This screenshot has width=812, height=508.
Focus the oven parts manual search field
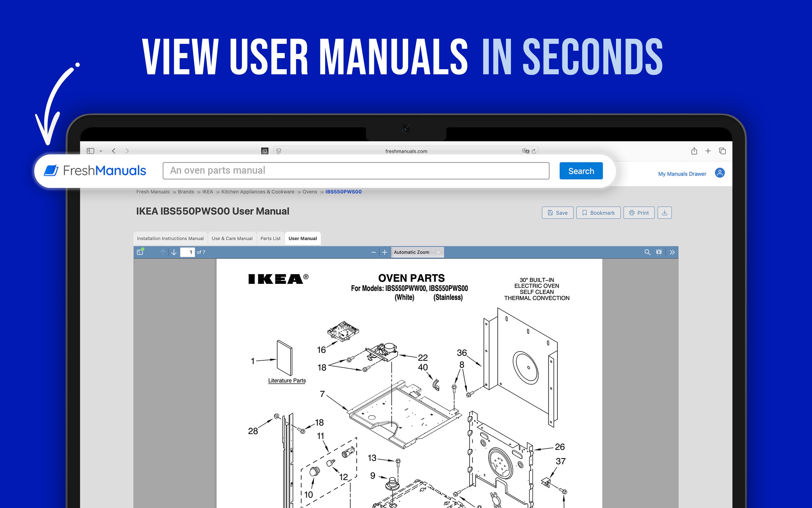click(356, 171)
